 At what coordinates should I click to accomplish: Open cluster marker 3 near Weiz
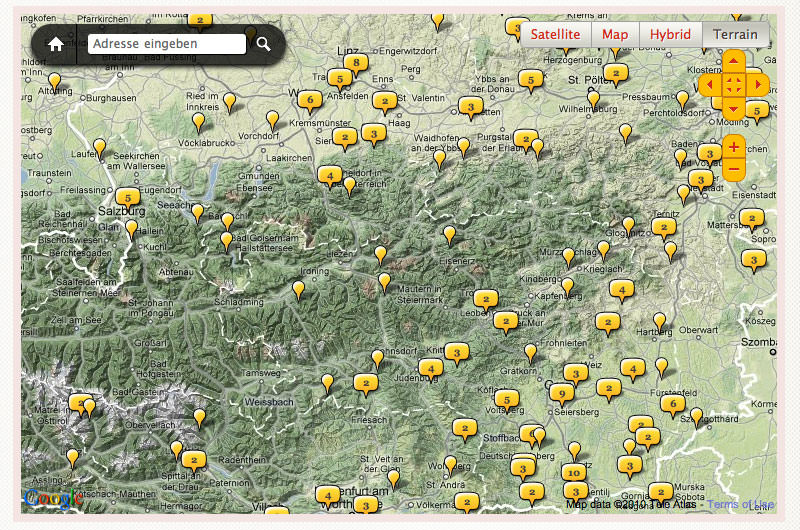[576, 374]
